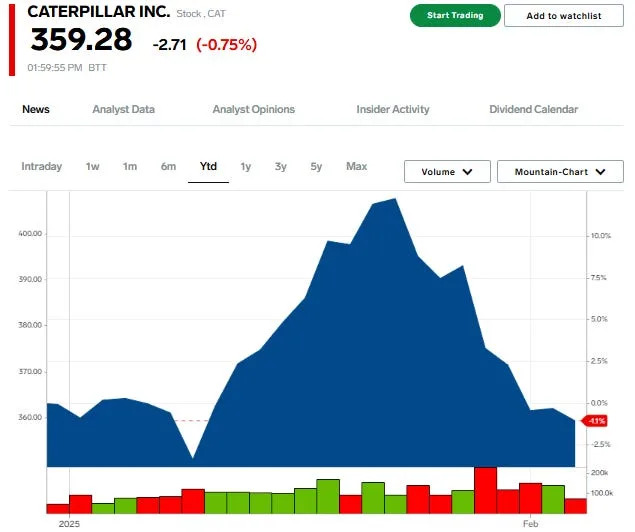The width and height of the screenshot is (635, 532).
Task: Click the -2.71 change amount
Action: [170, 45]
